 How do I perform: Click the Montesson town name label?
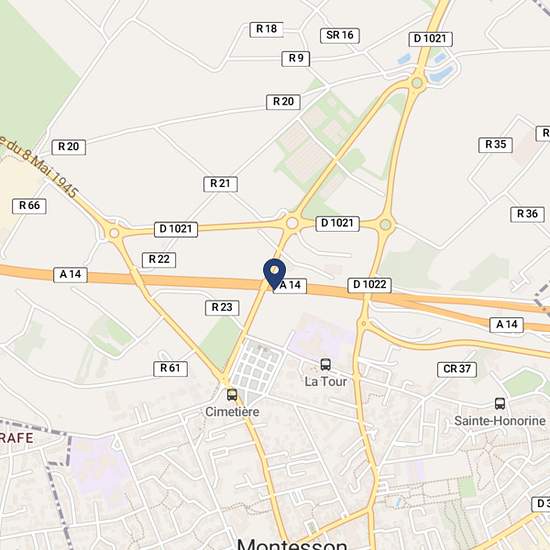(292, 544)
